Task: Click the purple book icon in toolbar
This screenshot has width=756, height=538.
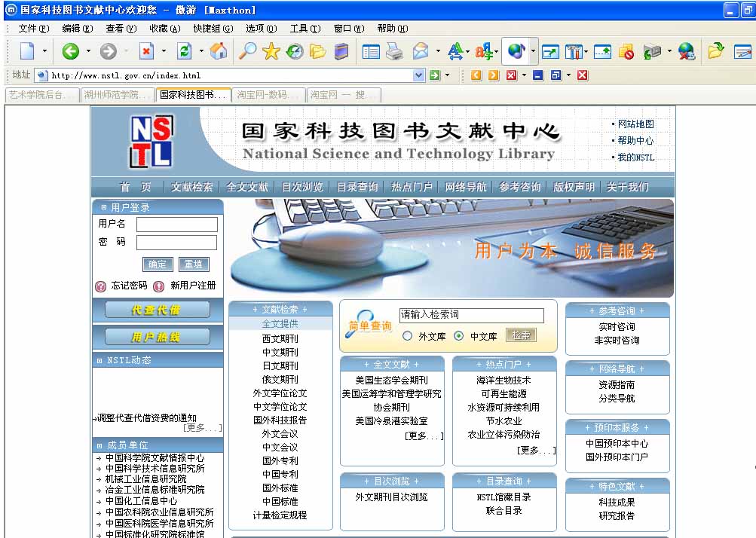Action: [x=341, y=50]
